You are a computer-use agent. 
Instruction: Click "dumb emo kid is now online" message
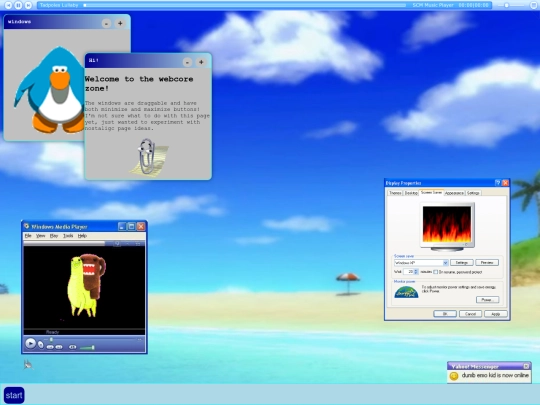click(x=495, y=375)
